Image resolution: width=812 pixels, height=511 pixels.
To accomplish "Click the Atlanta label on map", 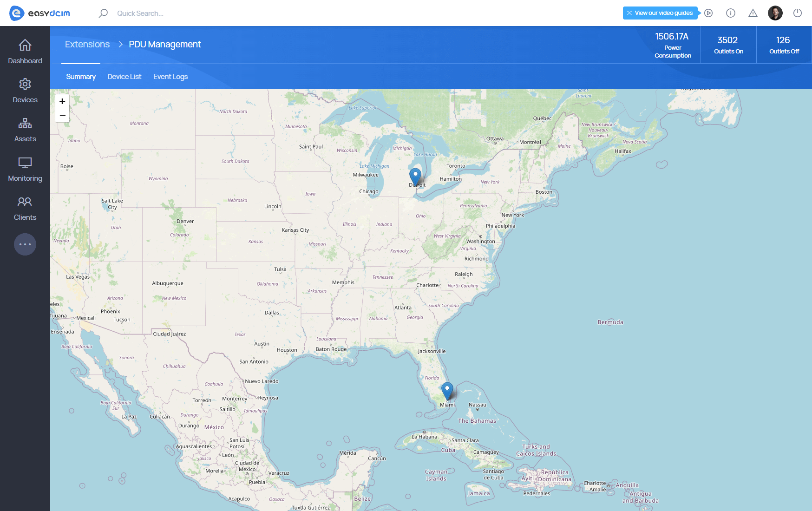I will click(x=403, y=308).
